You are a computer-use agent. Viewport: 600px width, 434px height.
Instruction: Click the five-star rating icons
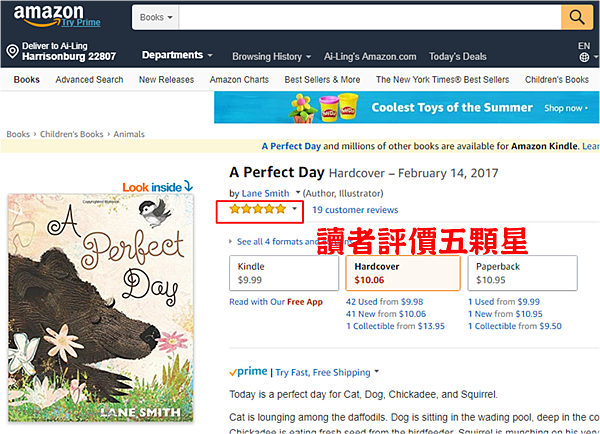(x=258, y=209)
